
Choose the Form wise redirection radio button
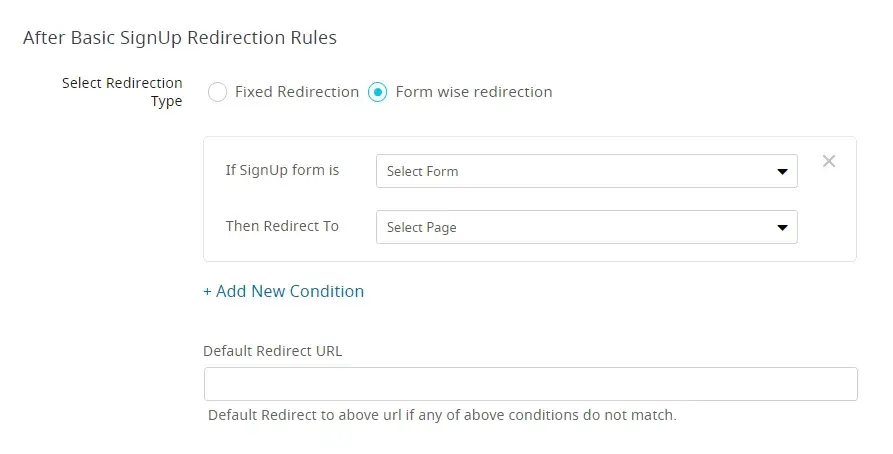click(x=378, y=92)
